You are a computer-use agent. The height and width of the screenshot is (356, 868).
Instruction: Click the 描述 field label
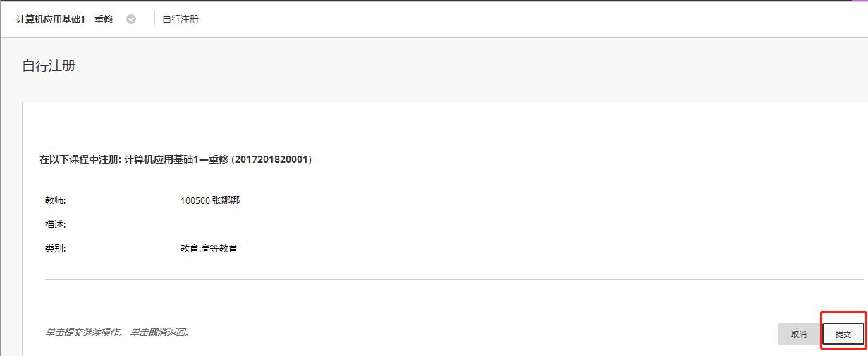coord(55,225)
